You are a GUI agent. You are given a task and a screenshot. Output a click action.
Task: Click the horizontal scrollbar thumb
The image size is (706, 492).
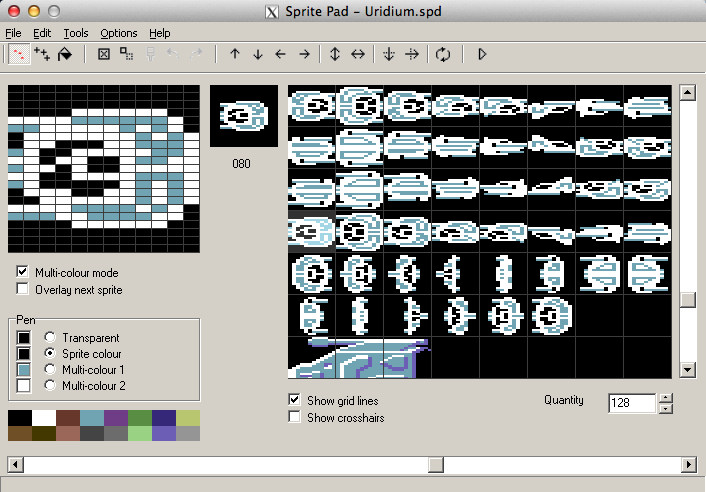point(435,465)
